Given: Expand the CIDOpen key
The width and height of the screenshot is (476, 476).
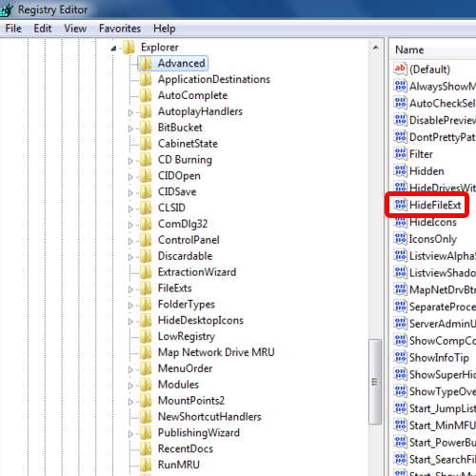Looking at the screenshot, I should (130, 177).
